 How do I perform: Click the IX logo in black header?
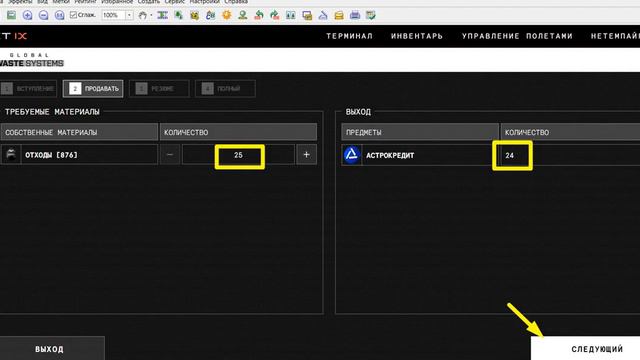tap(20, 36)
